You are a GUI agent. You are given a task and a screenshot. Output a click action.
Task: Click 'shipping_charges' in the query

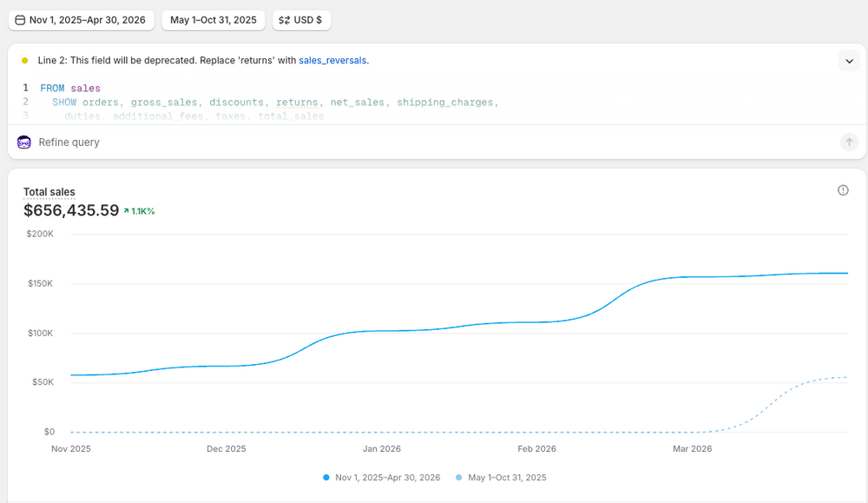tap(445, 103)
